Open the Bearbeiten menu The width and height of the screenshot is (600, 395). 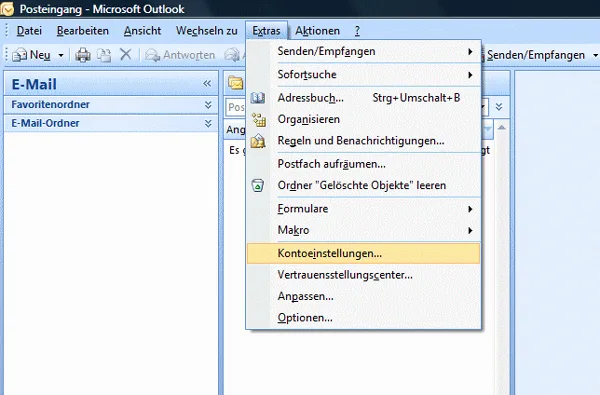pos(83,31)
